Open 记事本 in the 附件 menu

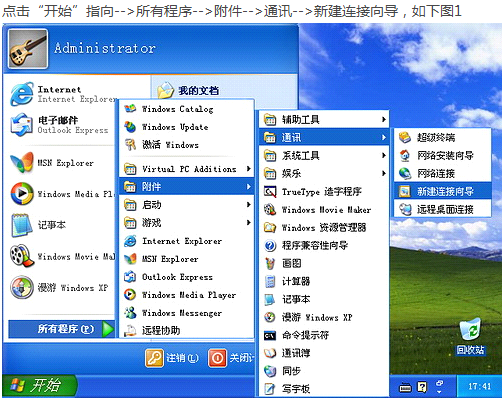pyautogui.click(x=324, y=299)
